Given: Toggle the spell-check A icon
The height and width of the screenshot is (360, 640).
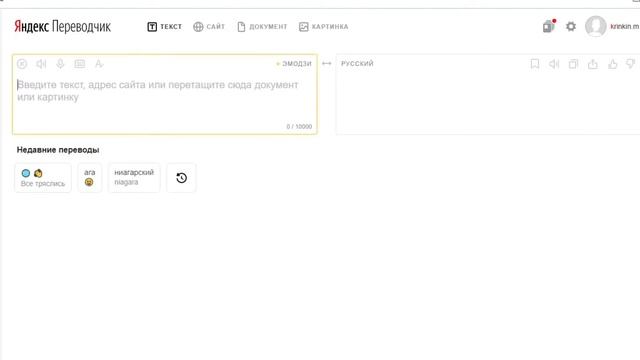Looking at the screenshot, I should pyautogui.click(x=99, y=64).
